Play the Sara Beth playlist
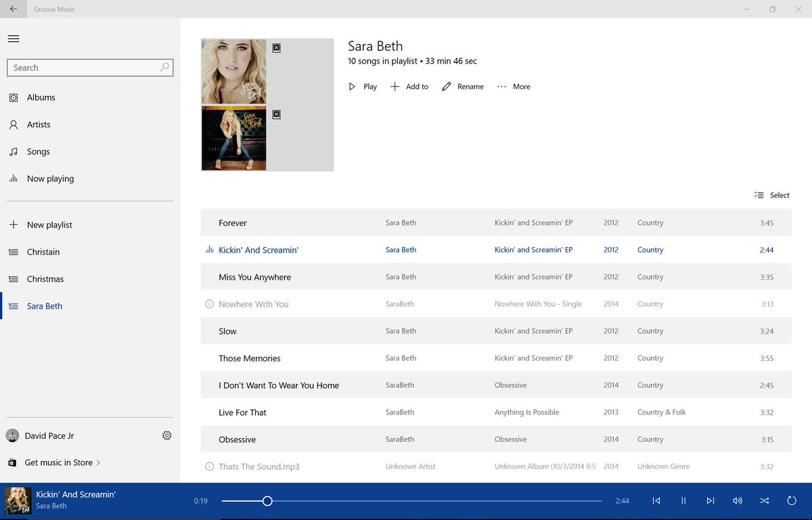 coord(363,87)
